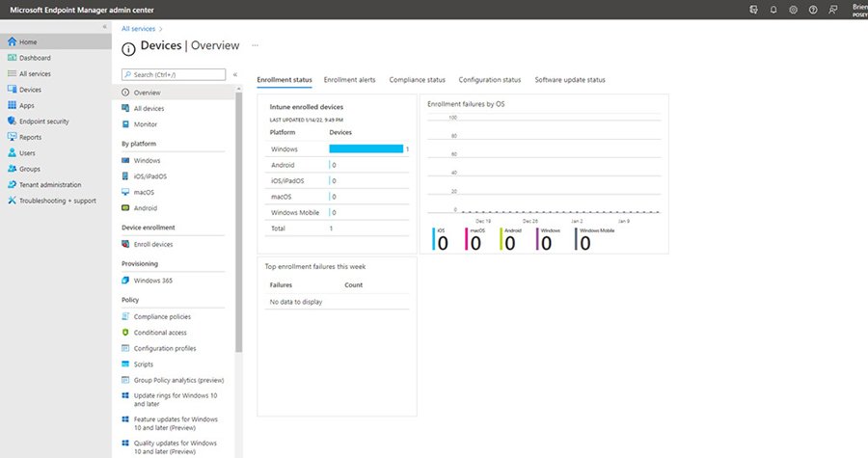Viewport: 868px width, 458px height.
Task: Open Tenant administration in left navigation
Action: [50, 184]
